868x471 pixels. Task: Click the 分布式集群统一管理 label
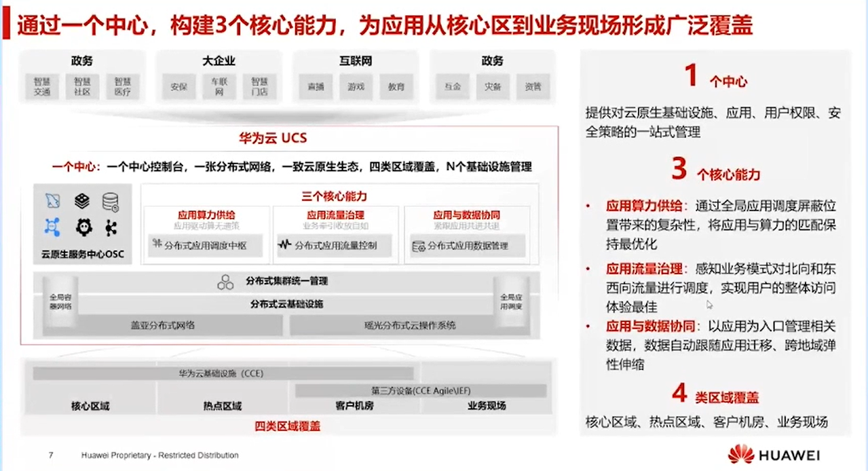(x=286, y=281)
